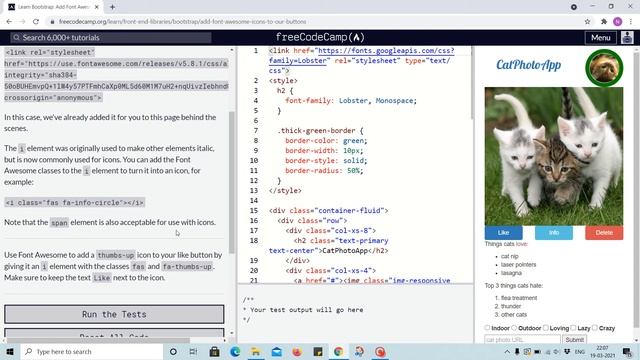Bookmark this page with the star icon
The height and width of the screenshot is (360, 640).
pyautogui.click(x=587, y=22)
